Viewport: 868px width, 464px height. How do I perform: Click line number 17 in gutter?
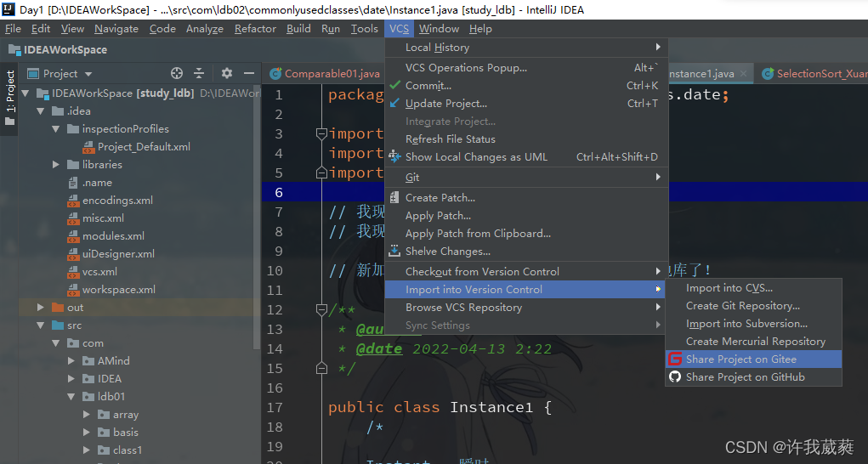(275, 408)
